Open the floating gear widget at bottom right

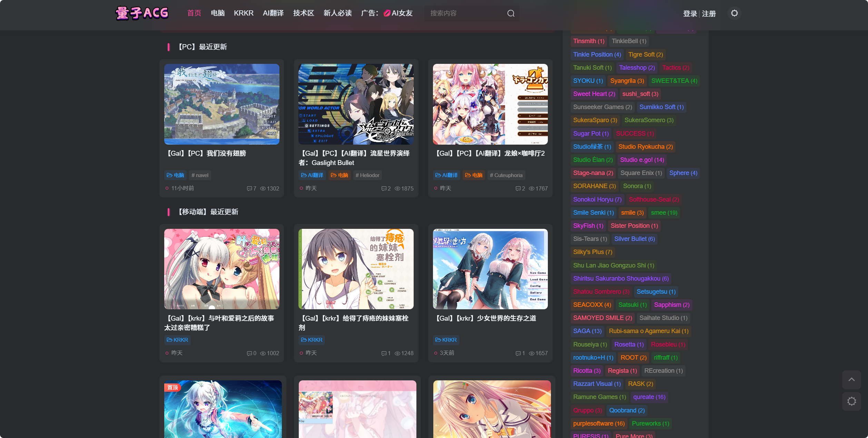pos(851,401)
